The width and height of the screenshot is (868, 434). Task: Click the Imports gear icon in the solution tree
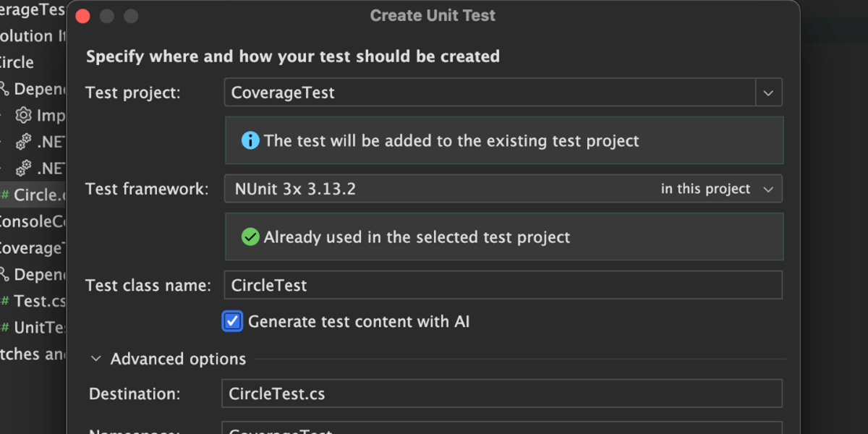(24, 116)
